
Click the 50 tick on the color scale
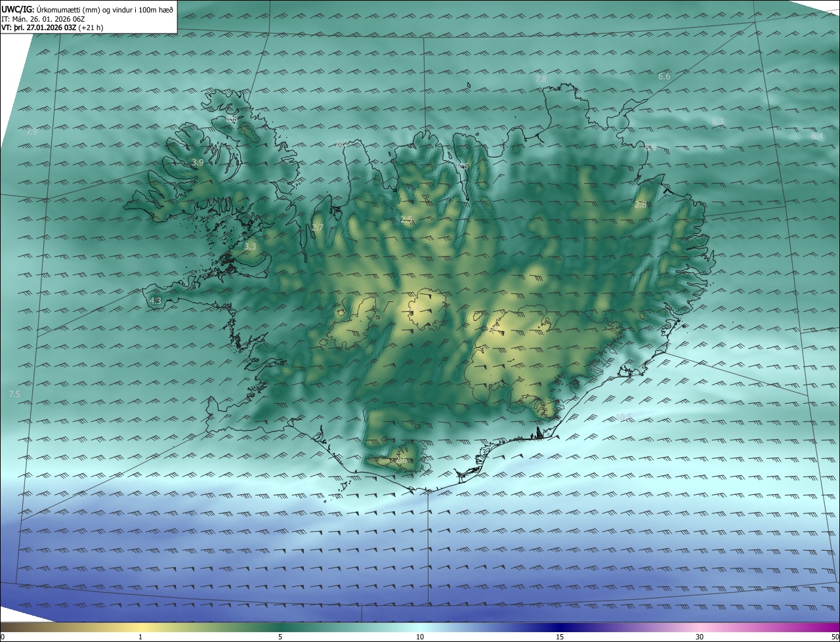(835, 637)
